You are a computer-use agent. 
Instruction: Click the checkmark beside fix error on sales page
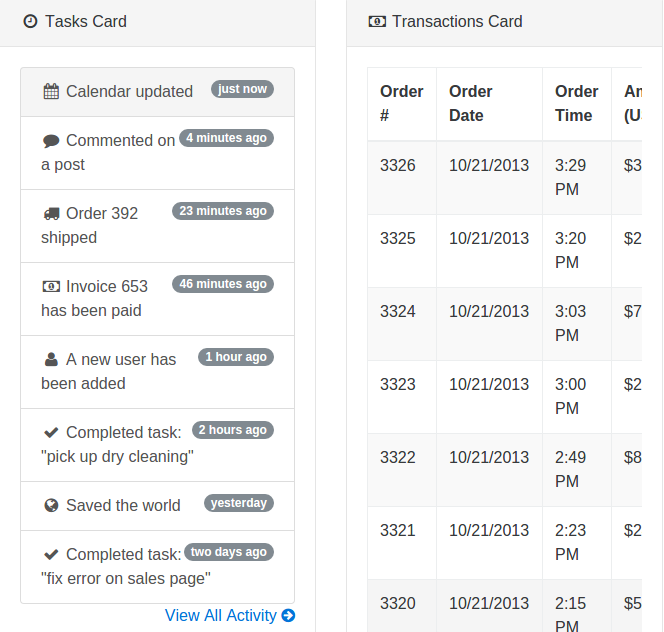click(51, 554)
